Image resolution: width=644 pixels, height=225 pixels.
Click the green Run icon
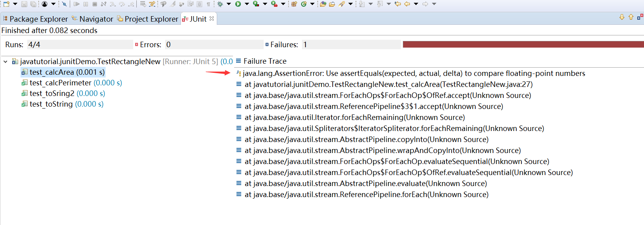pos(238,4)
